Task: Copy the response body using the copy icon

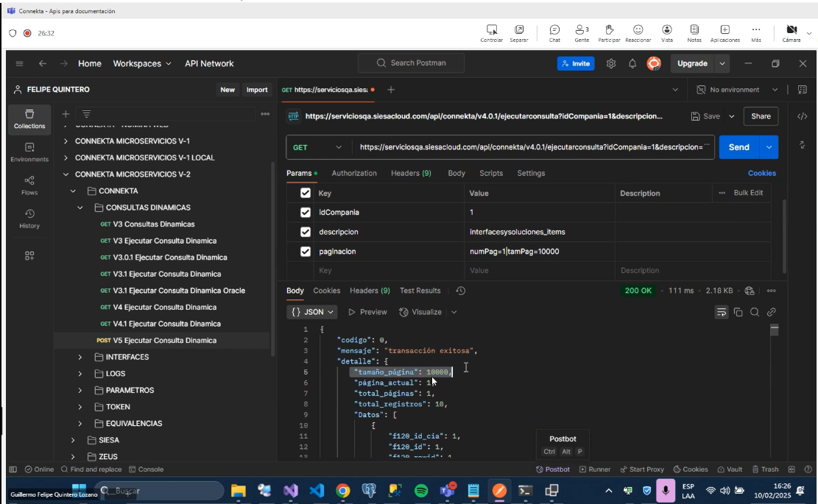Action: (x=738, y=311)
